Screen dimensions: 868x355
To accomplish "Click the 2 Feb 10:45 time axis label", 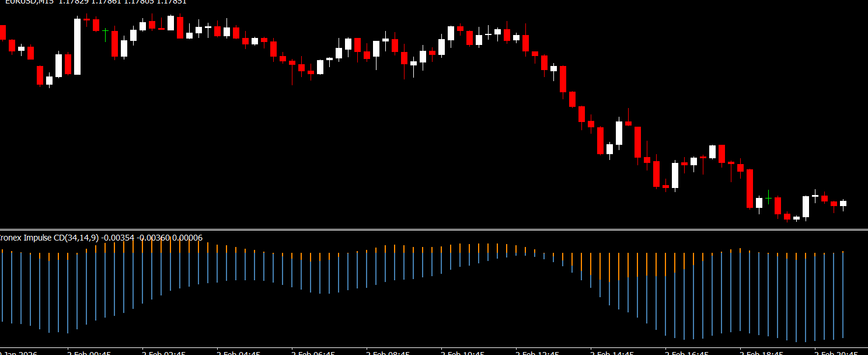I will coord(462,353).
